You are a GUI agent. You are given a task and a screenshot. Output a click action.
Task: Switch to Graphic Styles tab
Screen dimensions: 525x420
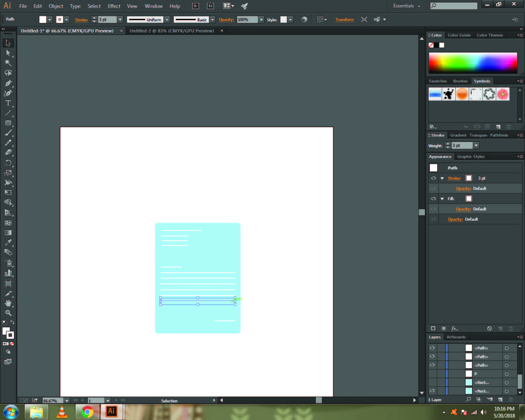point(471,157)
